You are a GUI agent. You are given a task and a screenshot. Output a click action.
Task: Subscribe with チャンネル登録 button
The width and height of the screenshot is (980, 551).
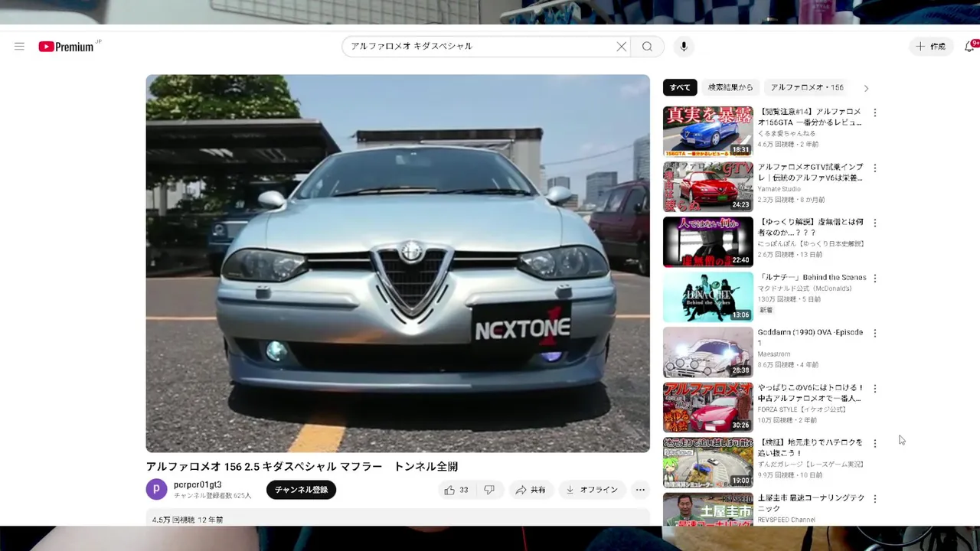pyautogui.click(x=301, y=490)
